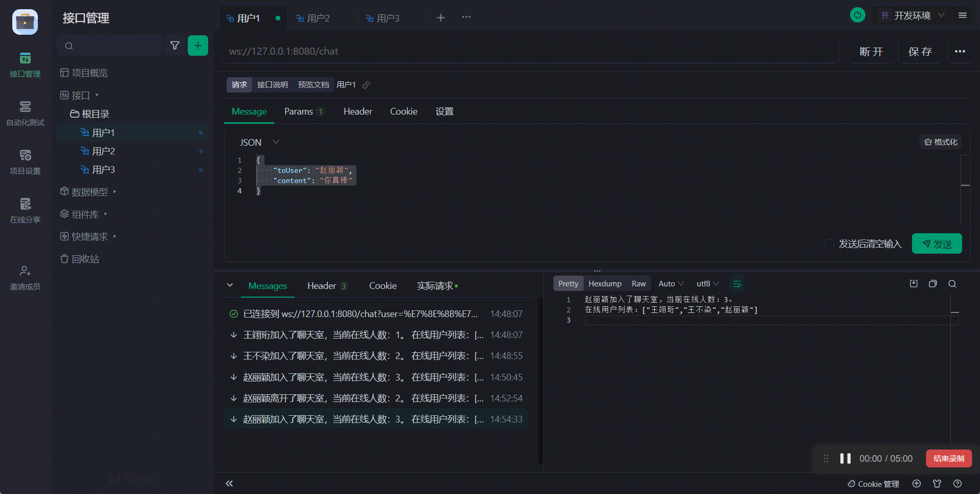Add a new tab with plus icon

coord(441,18)
